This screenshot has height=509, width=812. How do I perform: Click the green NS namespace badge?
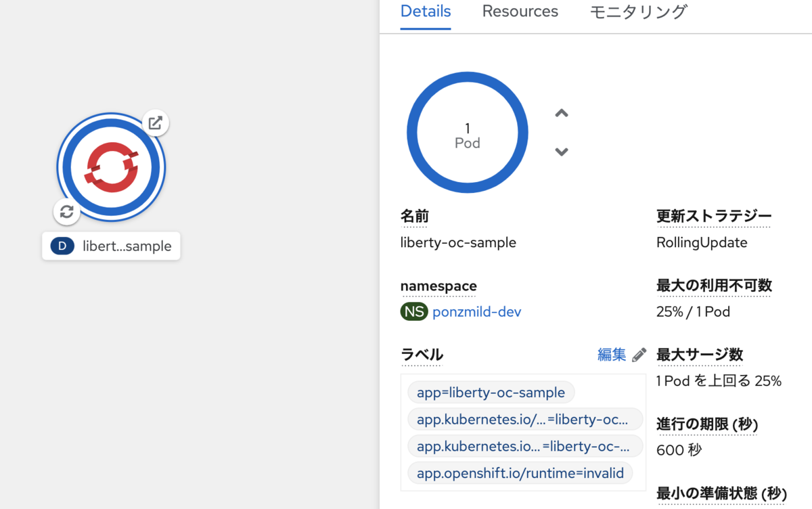[414, 311]
